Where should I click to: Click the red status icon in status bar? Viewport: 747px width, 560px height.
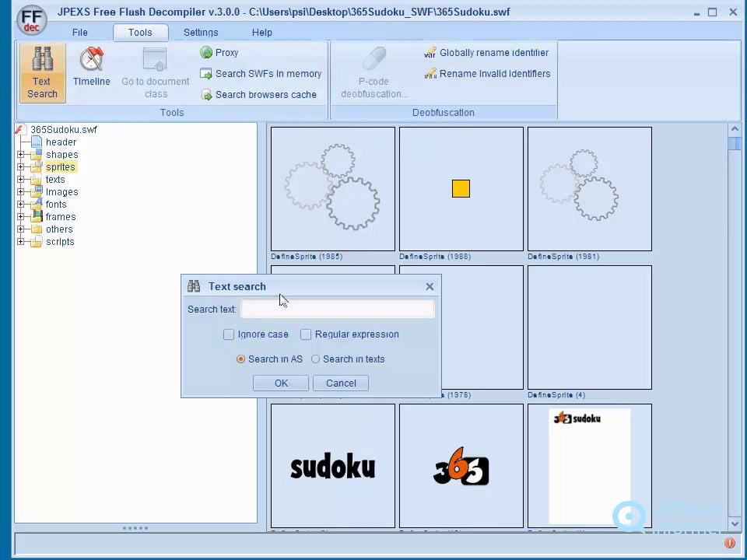[729, 543]
